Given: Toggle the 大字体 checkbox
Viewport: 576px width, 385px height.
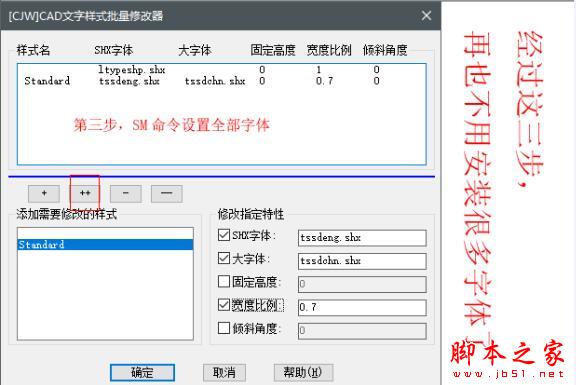Looking at the screenshot, I should (224, 258).
